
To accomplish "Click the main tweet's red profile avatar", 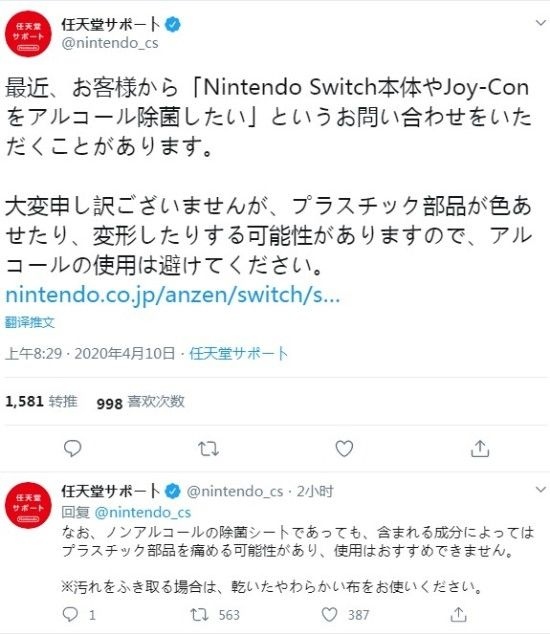I will (x=28, y=34).
